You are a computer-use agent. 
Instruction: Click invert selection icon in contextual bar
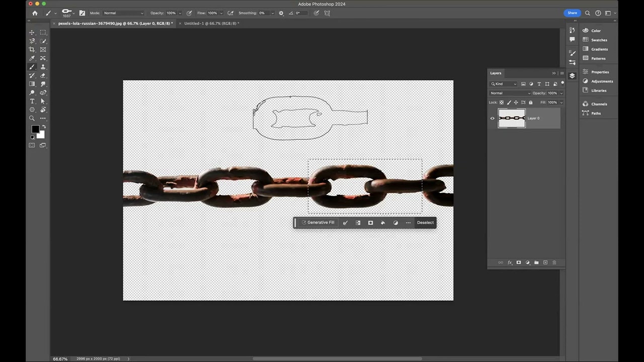pyautogui.click(x=358, y=223)
